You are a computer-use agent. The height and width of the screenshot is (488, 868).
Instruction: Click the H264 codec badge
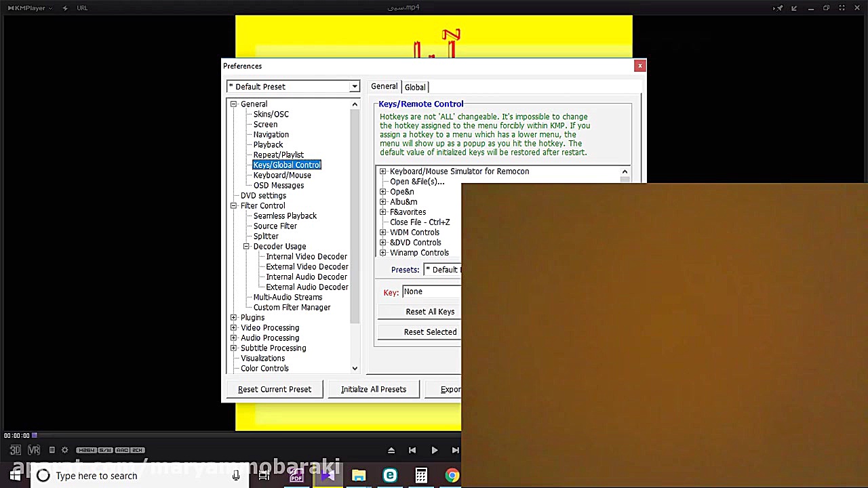86,450
